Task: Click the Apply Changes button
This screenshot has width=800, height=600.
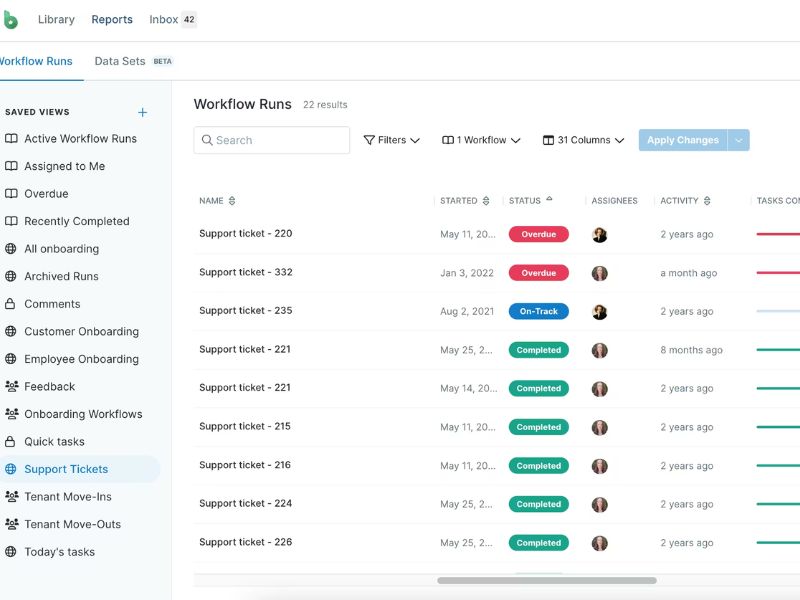Action: click(x=682, y=140)
